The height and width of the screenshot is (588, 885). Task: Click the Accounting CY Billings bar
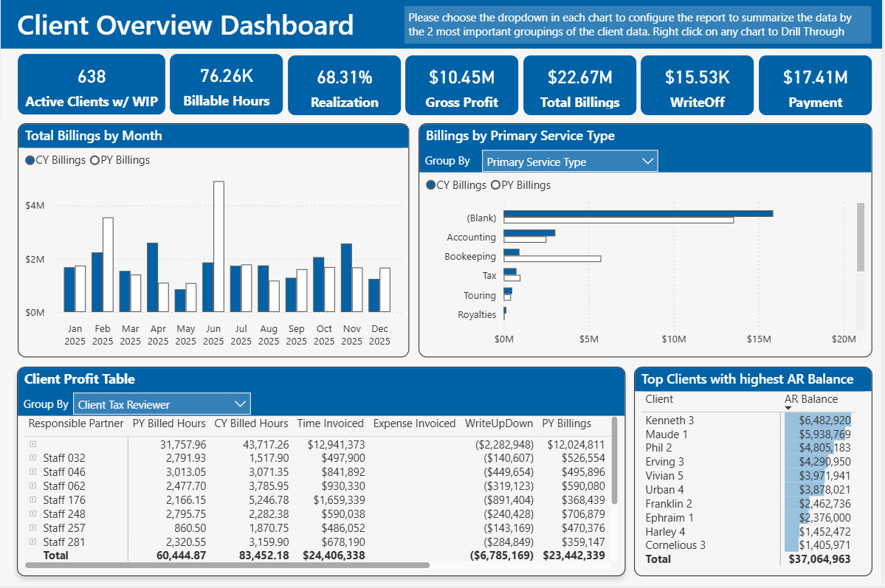pos(529,232)
